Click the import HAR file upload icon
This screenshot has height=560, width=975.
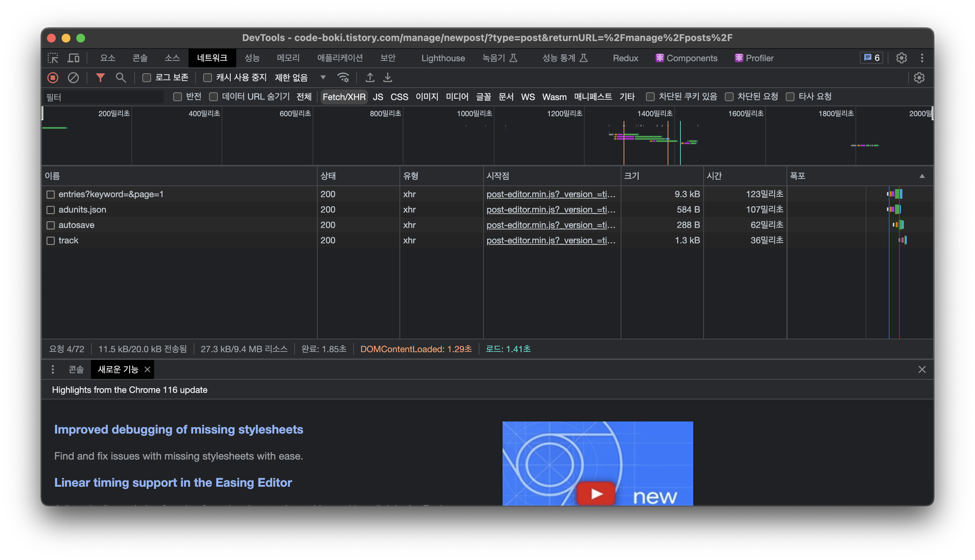(x=370, y=78)
